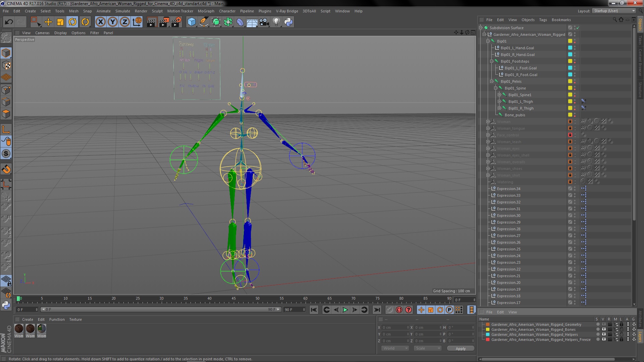This screenshot has width=644, height=362.
Task: Toggle visibility of Rigged_Bones layer
Action: 603,329
